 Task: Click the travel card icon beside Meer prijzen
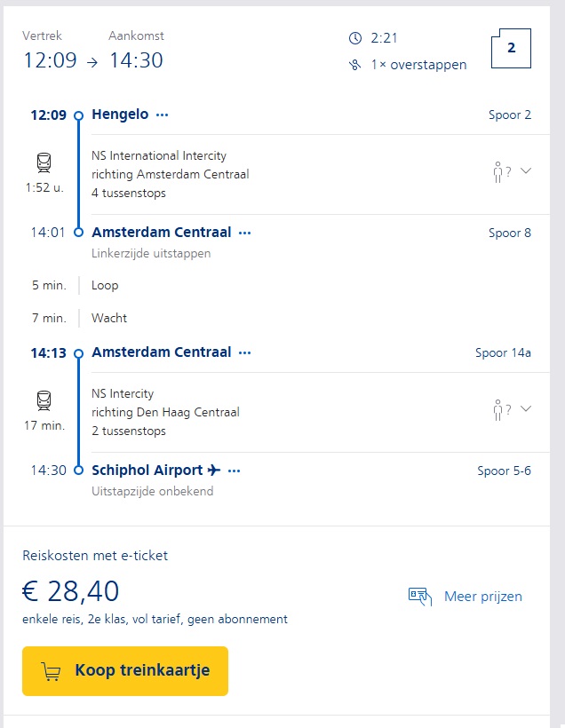click(x=420, y=596)
